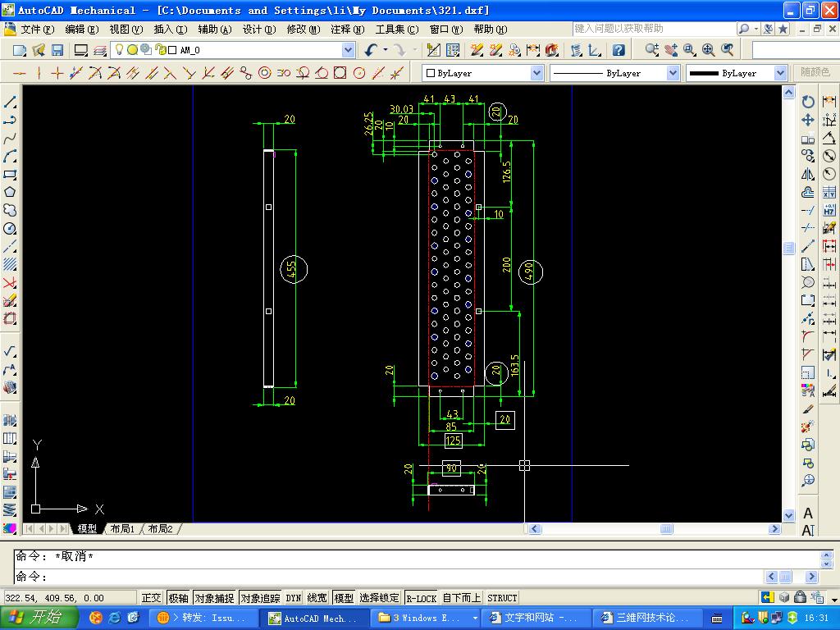
Task: Click the New drawing icon
Action: tap(20, 50)
